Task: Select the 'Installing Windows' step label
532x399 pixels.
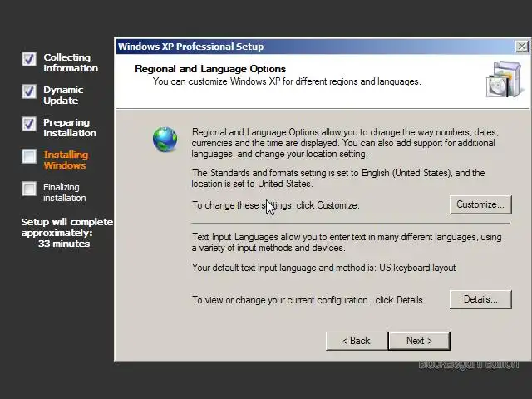Action: [x=66, y=160]
